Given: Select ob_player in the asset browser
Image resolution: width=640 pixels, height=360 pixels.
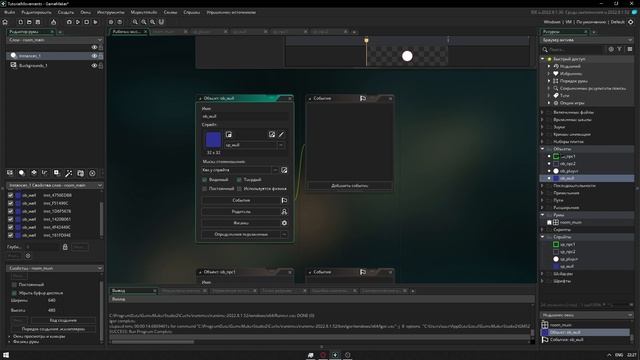Looking at the screenshot, I should 569,171.
